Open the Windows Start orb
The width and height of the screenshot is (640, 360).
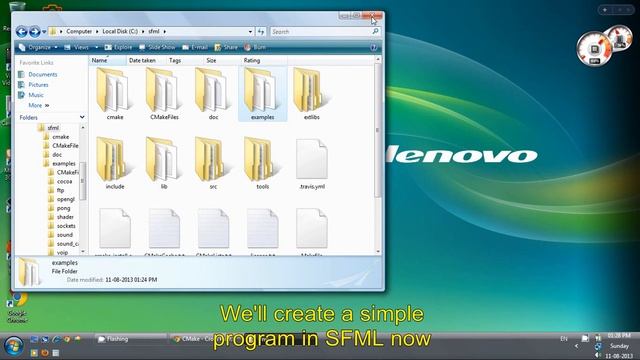click(x=13, y=346)
